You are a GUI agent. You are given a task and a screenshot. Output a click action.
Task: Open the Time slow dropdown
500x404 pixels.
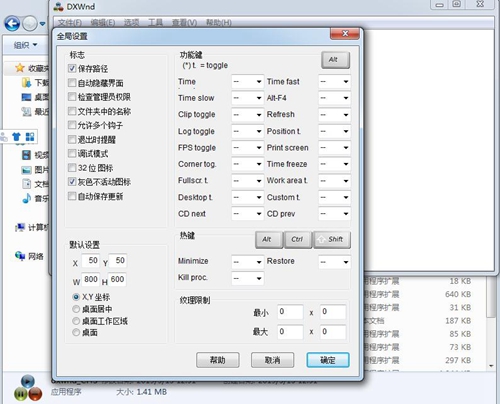[x=248, y=98]
